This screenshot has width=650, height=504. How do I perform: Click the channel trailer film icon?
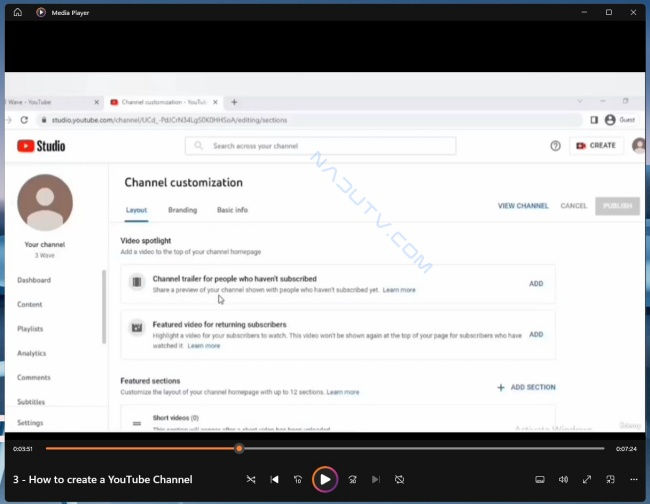pyautogui.click(x=137, y=282)
